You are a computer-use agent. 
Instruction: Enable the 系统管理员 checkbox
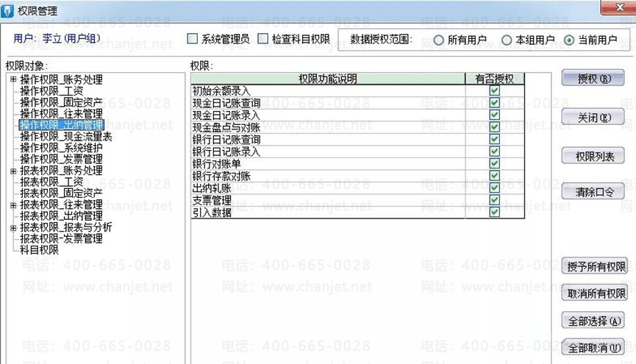[192, 39]
